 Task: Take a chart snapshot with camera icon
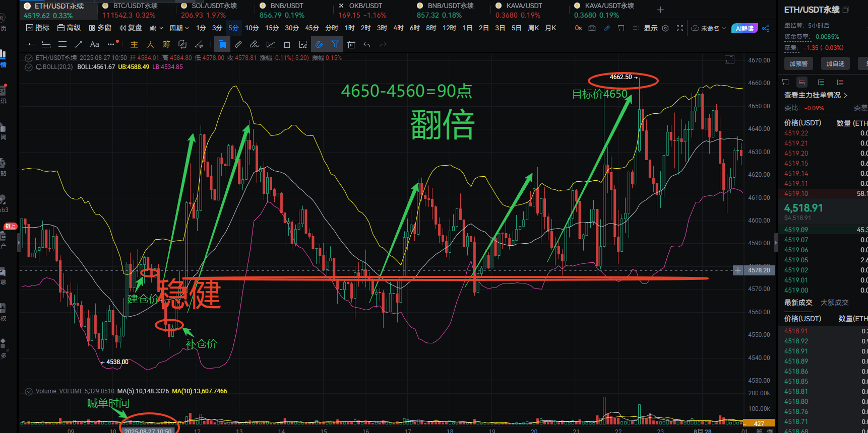click(592, 28)
